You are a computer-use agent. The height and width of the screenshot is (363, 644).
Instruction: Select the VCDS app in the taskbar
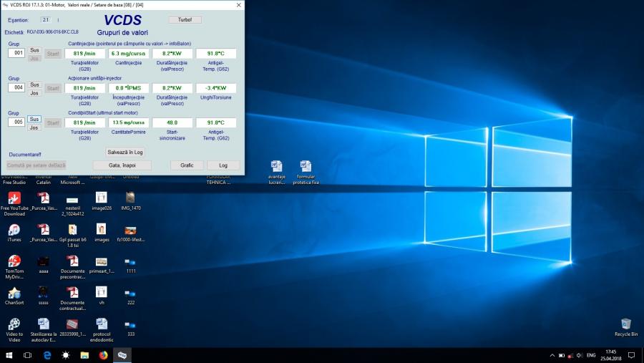coord(122,355)
